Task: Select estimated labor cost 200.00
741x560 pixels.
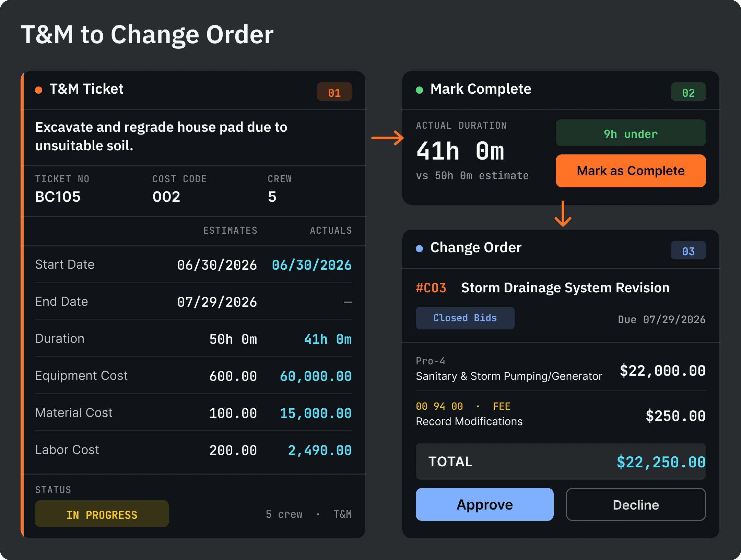Action: 233,450
